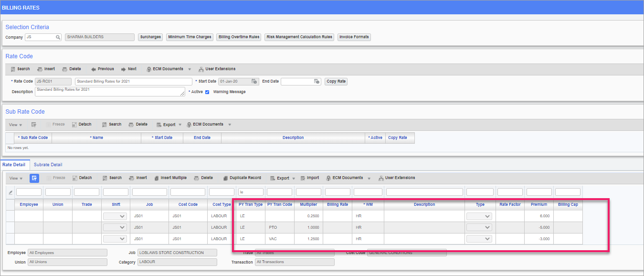
Task: Click Insert Multiple in Rate Detail
Action: (170, 178)
